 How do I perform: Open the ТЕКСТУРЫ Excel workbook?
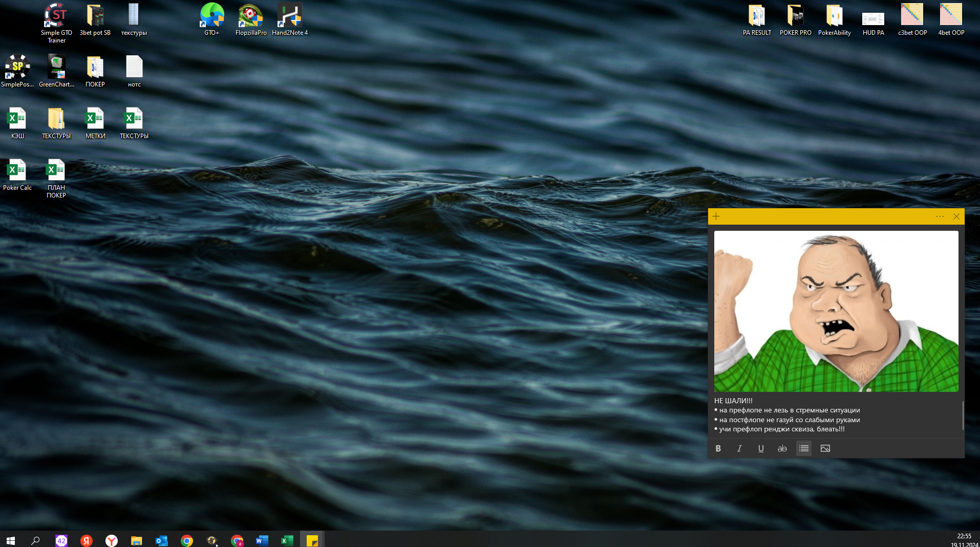[x=134, y=123]
